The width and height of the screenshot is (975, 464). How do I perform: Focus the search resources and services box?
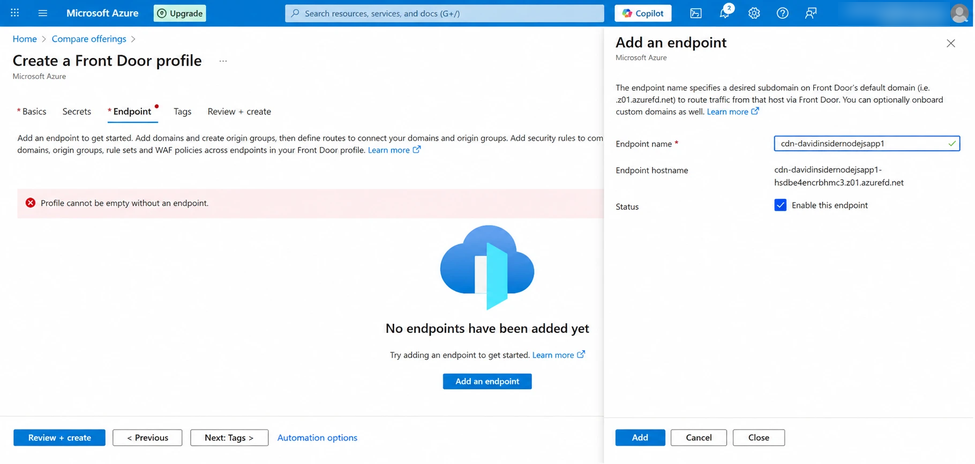pos(445,13)
